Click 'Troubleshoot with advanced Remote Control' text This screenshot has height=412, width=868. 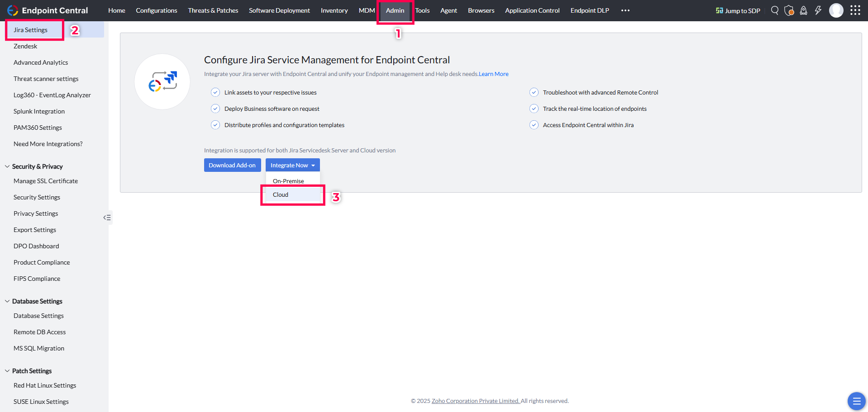pos(601,93)
